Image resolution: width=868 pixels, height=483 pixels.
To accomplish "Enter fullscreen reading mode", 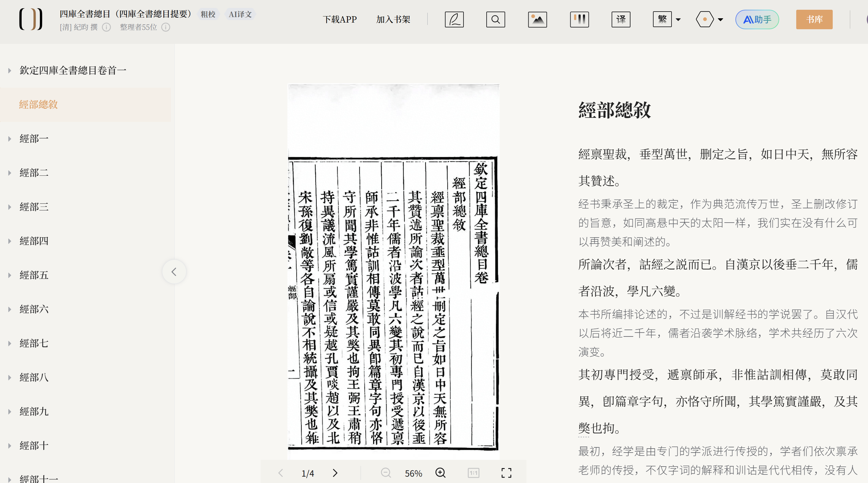I will (x=506, y=473).
